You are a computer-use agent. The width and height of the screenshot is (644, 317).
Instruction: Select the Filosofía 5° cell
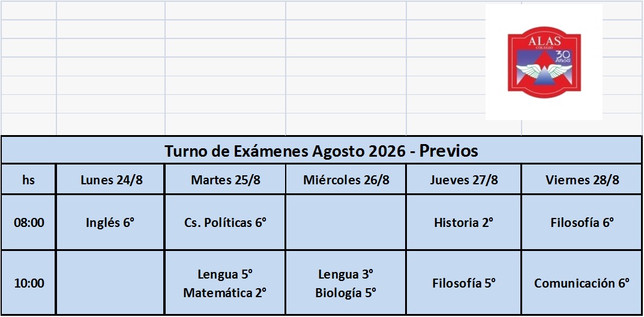tap(464, 283)
